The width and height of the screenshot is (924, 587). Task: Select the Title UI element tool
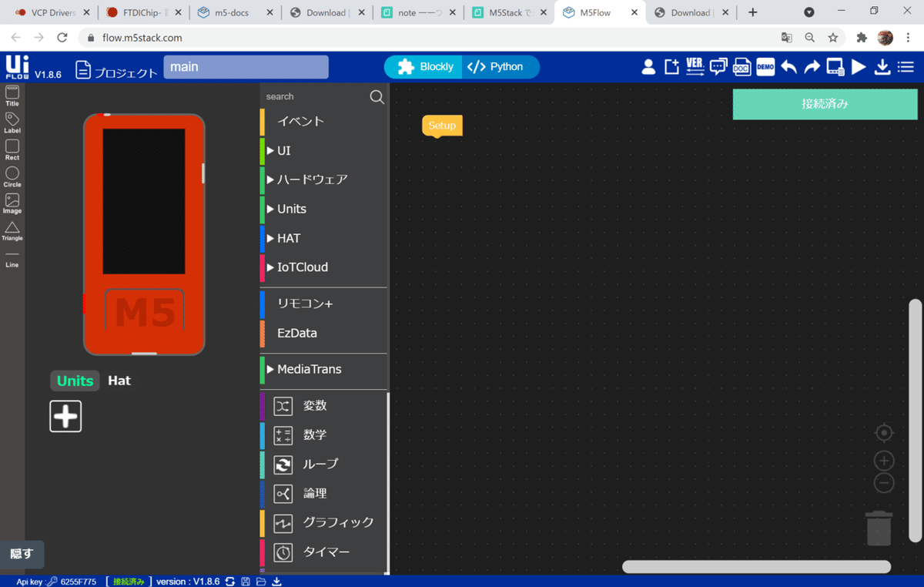click(12, 96)
